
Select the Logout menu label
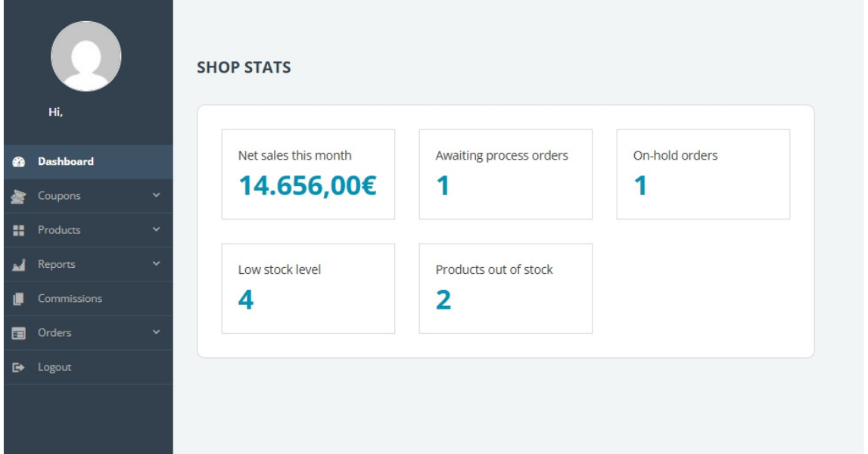click(x=54, y=367)
